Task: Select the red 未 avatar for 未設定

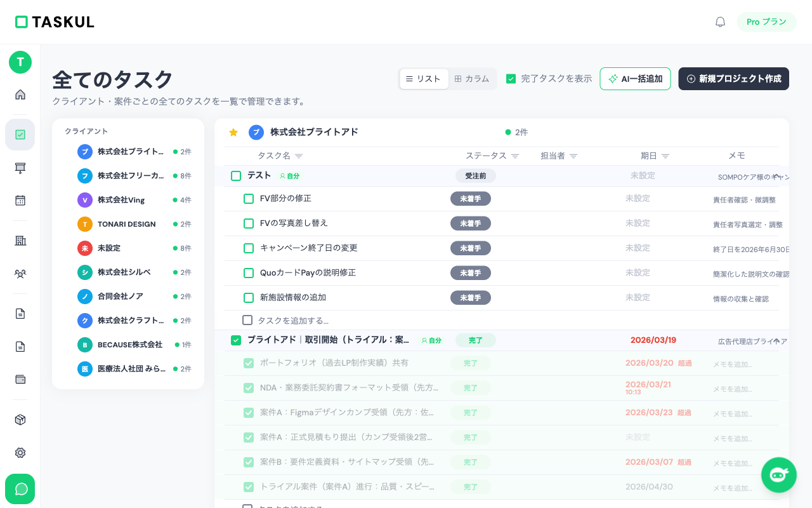Action: click(x=85, y=248)
